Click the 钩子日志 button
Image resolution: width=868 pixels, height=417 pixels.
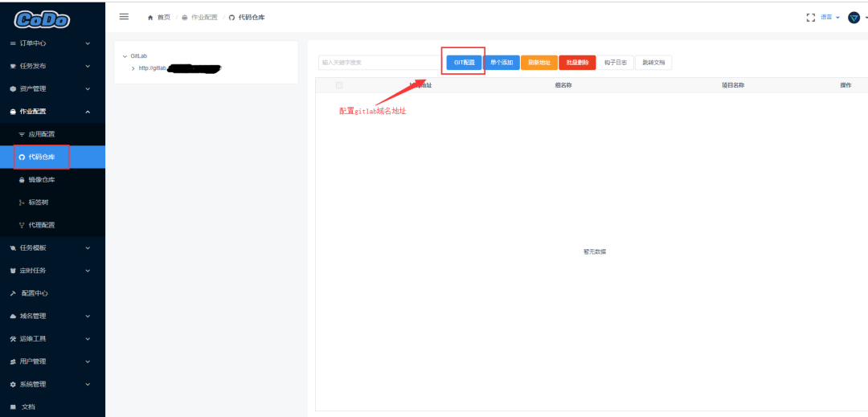click(615, 63)
